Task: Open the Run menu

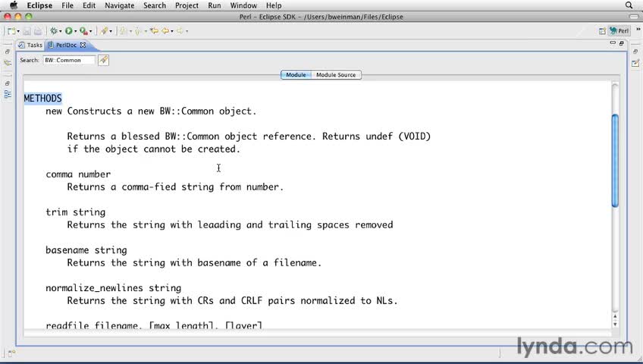Action: point(214,5)
